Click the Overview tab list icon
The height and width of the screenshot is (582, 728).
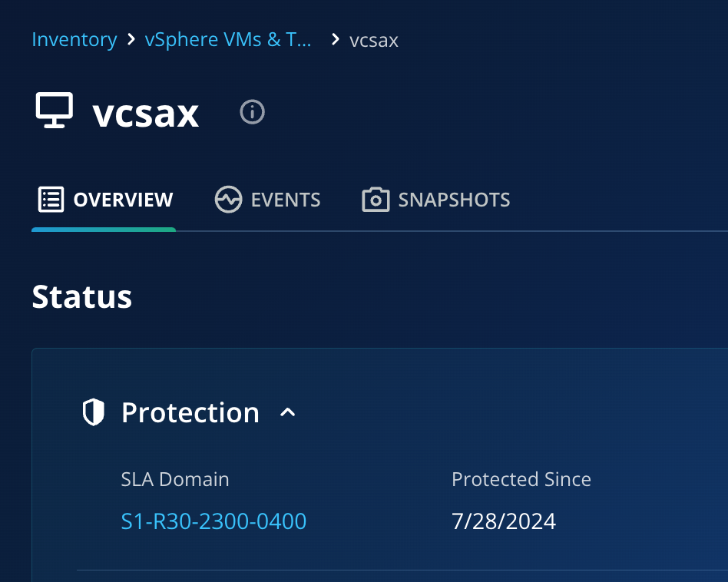[x=51, y=200]
